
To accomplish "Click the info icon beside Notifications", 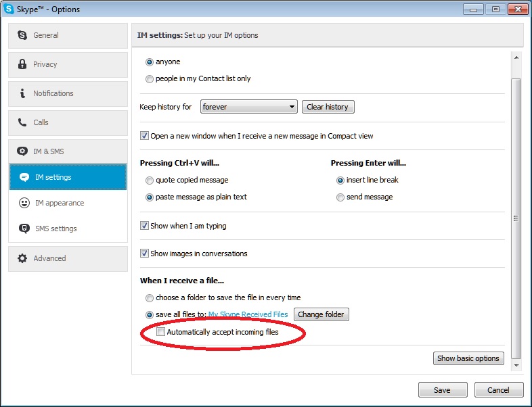I will click(x=22, y=93).
